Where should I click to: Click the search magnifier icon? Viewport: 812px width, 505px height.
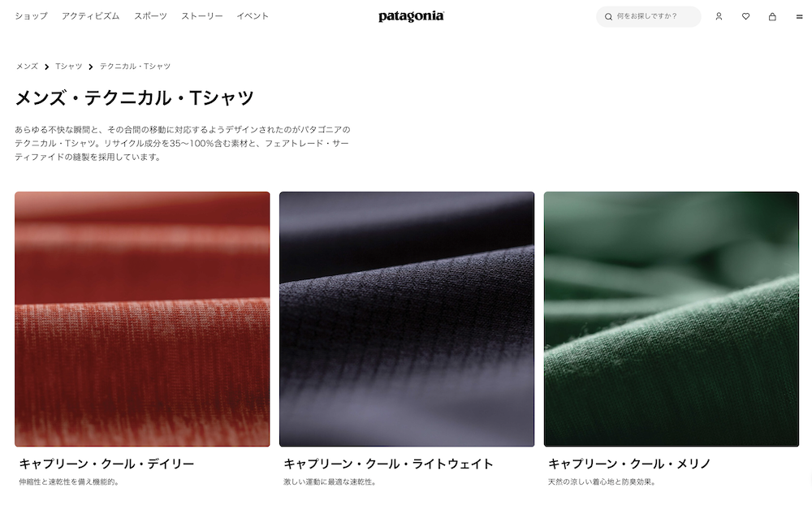[608, 16]
